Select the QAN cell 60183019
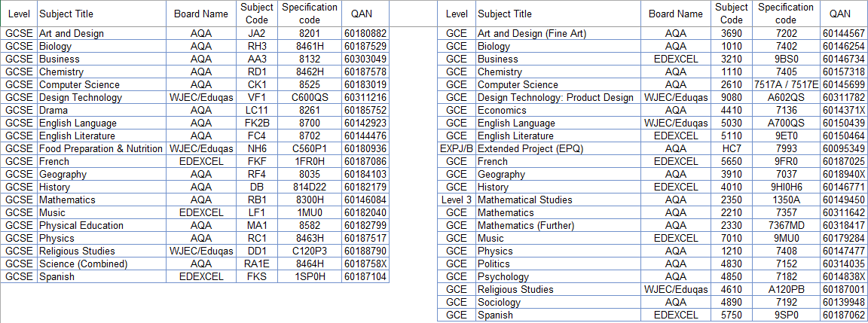This screenshot has width=868, height=323. (x=365, y=84)
